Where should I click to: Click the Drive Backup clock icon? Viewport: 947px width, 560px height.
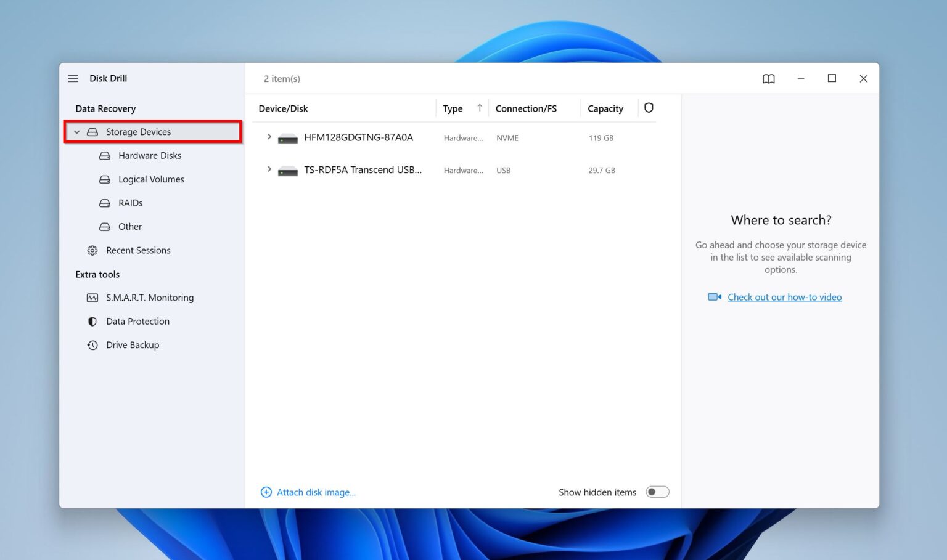tap(92, 345)
